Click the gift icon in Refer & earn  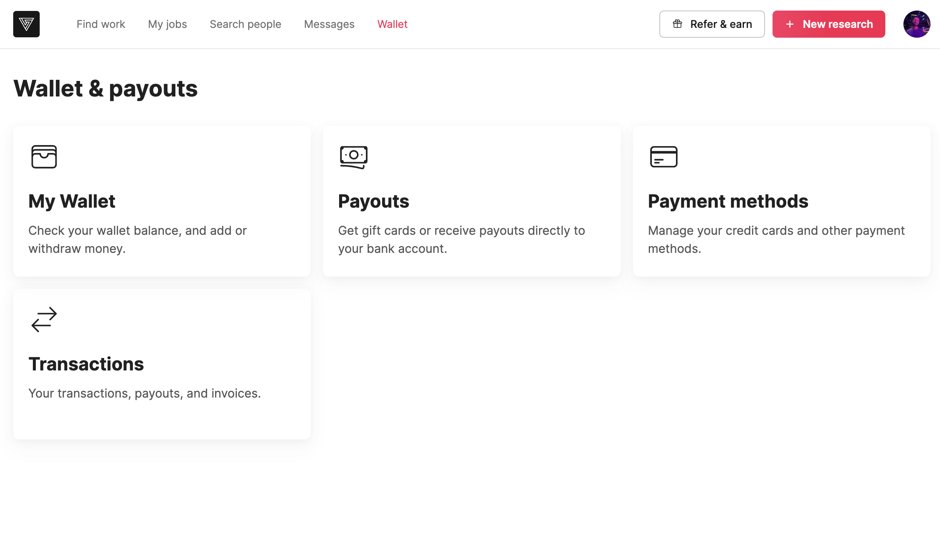677,24
